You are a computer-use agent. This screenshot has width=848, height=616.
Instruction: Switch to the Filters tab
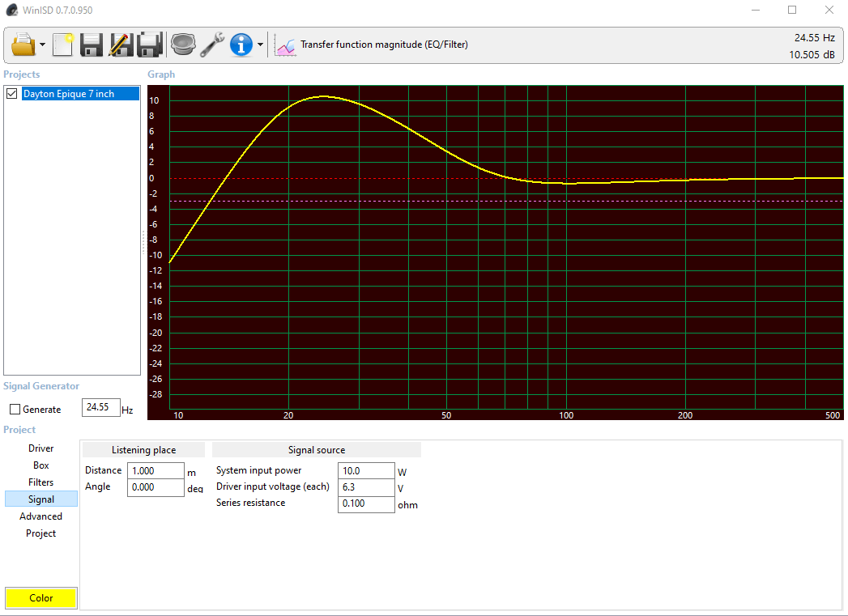(41, 482)
